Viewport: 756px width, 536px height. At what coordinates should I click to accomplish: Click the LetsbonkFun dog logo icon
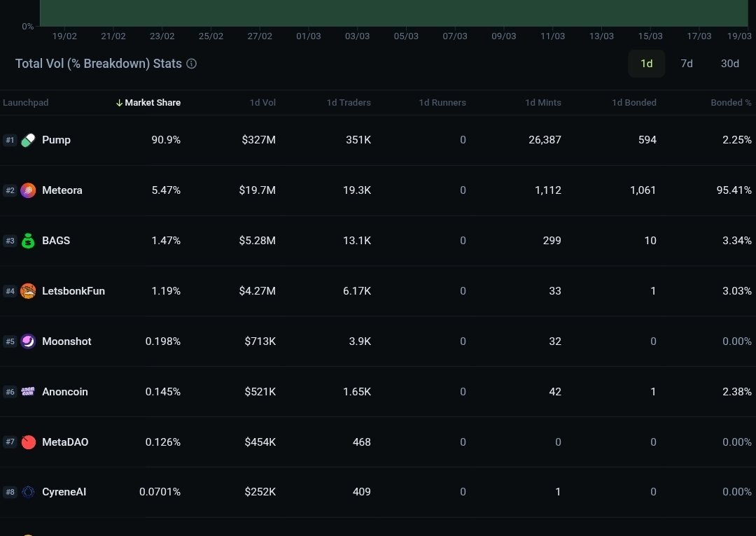28,291
